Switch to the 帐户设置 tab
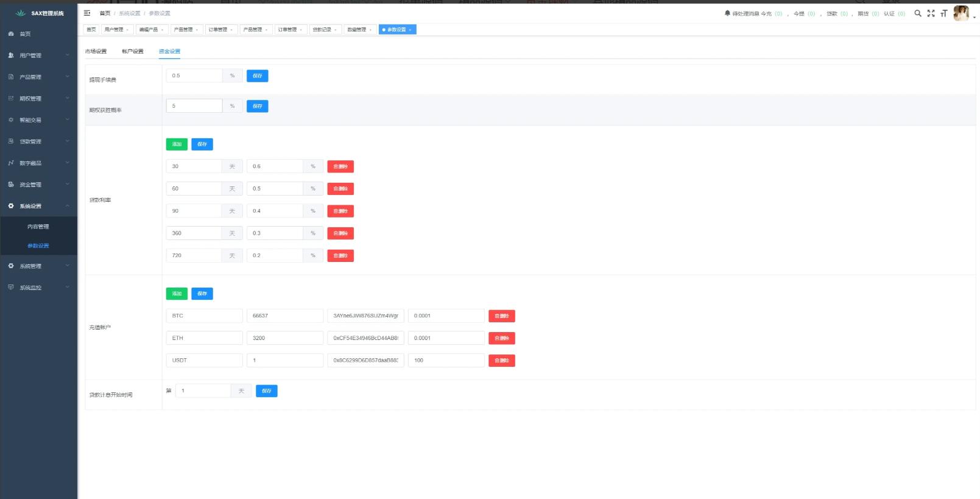Viewport: 980px width, 499px height. pyautogui.click(x=132, y=51)
